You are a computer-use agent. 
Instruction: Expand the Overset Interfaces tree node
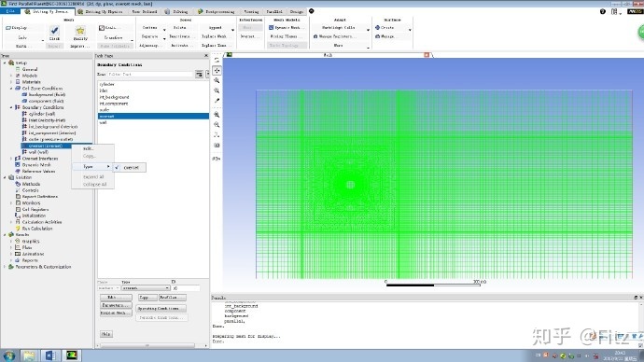coord(11,159)
